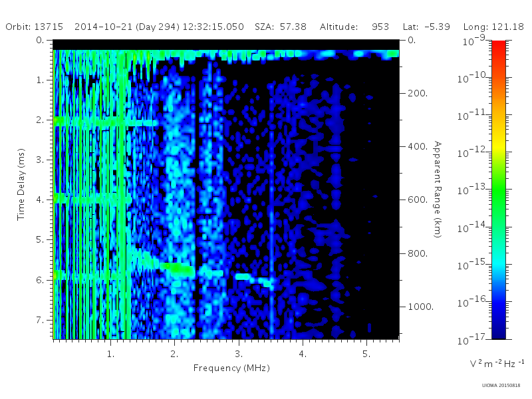This screenshot has width=532, height=399.
Task: Click the 1. tick label on frequency axis
Action: pyautogui.click(x=110, y=354)
